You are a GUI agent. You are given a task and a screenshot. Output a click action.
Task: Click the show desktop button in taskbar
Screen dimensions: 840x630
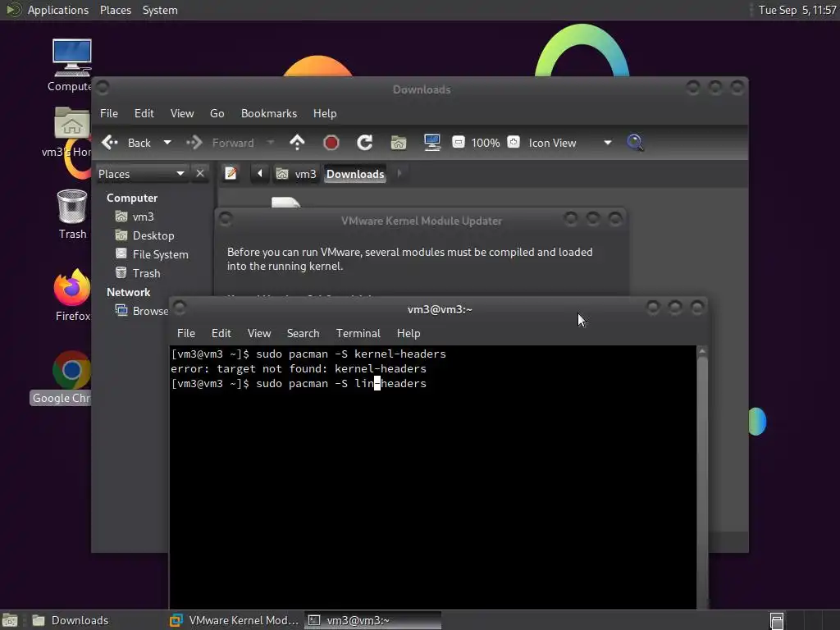tap(10, 620)
